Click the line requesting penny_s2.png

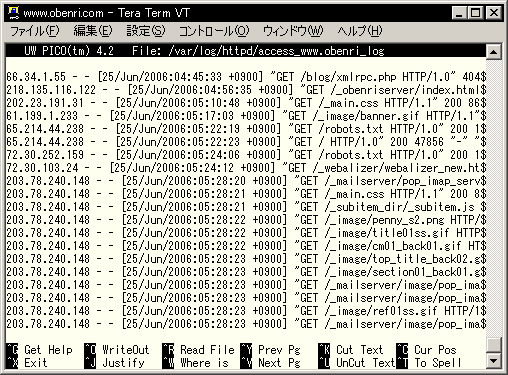246,220
